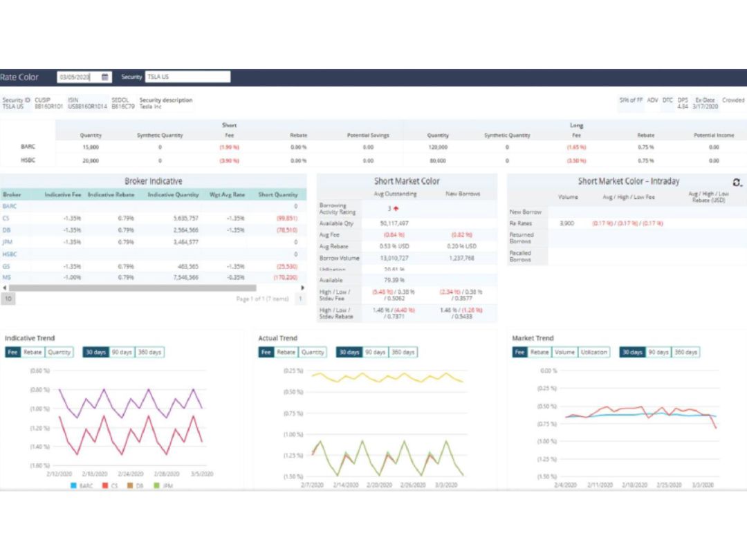
Task: Select Fee in Actual Trend
Action: pyautogui.click(x=266, y=353)
